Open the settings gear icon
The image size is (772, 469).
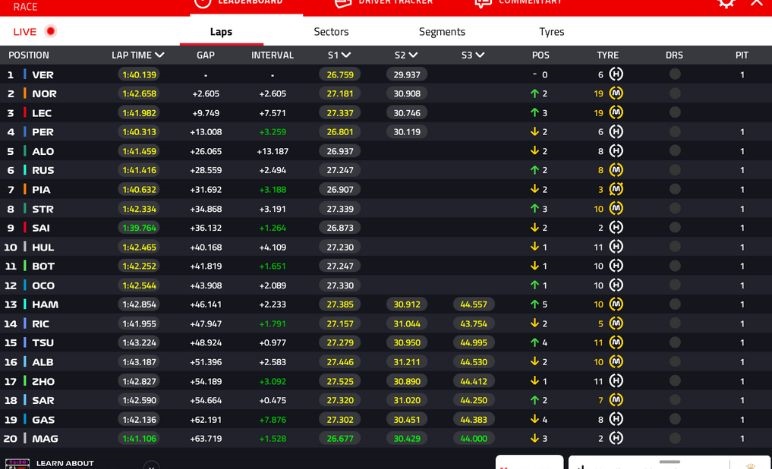tap(726, 3)
